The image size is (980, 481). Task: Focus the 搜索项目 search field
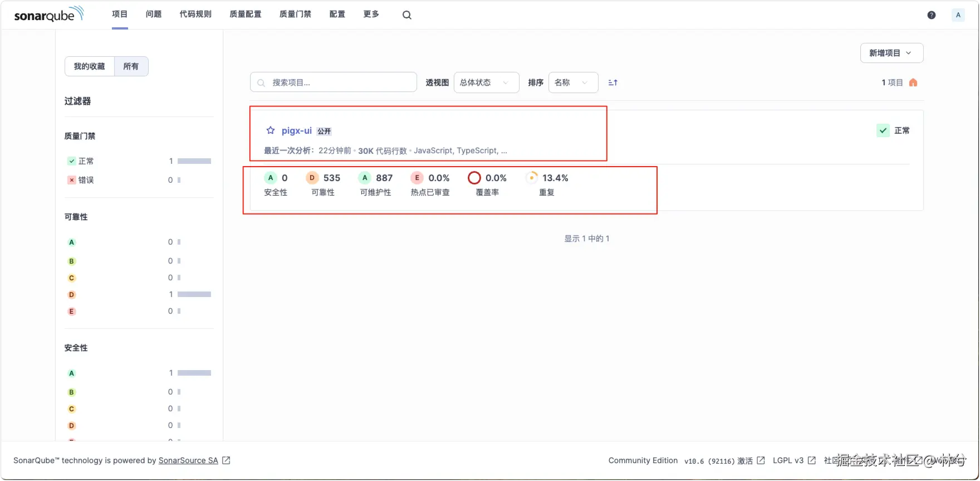[334, 82]
